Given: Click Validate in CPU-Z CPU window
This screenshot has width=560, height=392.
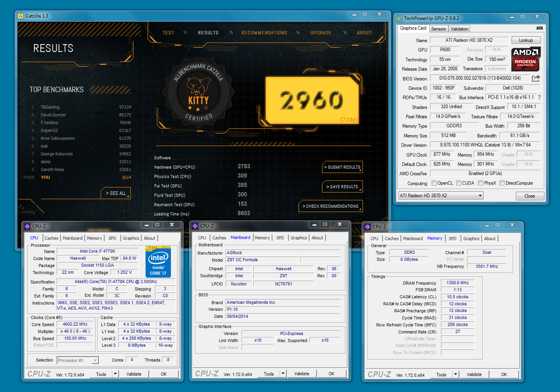Looking at the screenshot, I should coord(134,374).
